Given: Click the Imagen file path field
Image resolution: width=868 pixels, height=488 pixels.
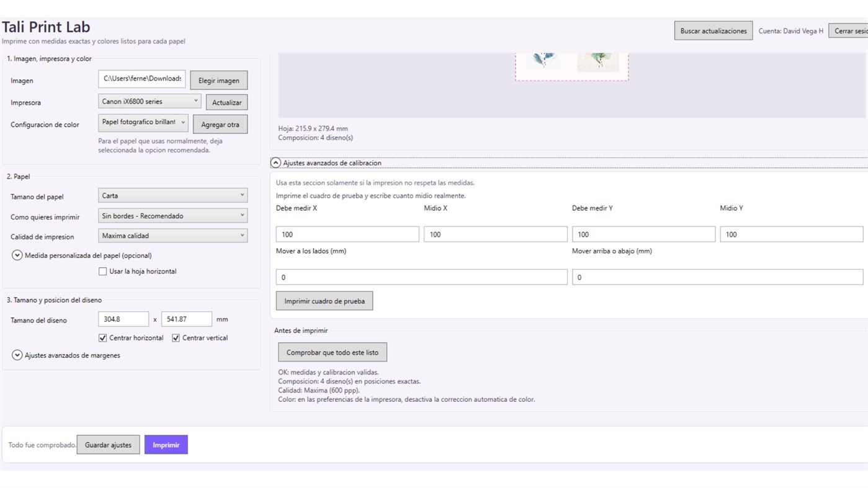Looking at the screenshot, I should tap(142, 79).
